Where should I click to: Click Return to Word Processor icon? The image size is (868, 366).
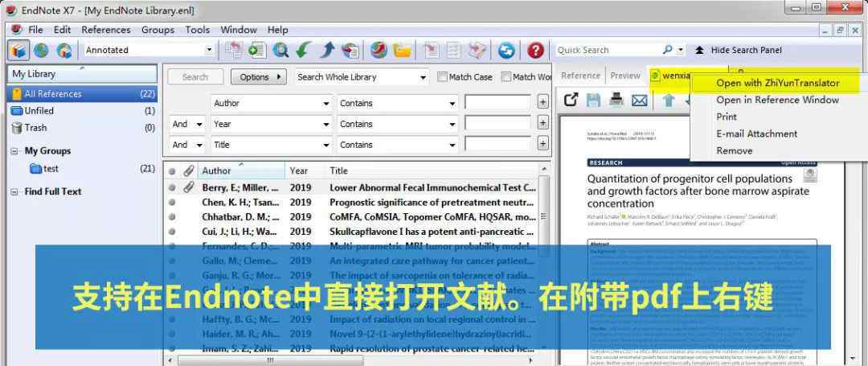click(x=477, y=51)
